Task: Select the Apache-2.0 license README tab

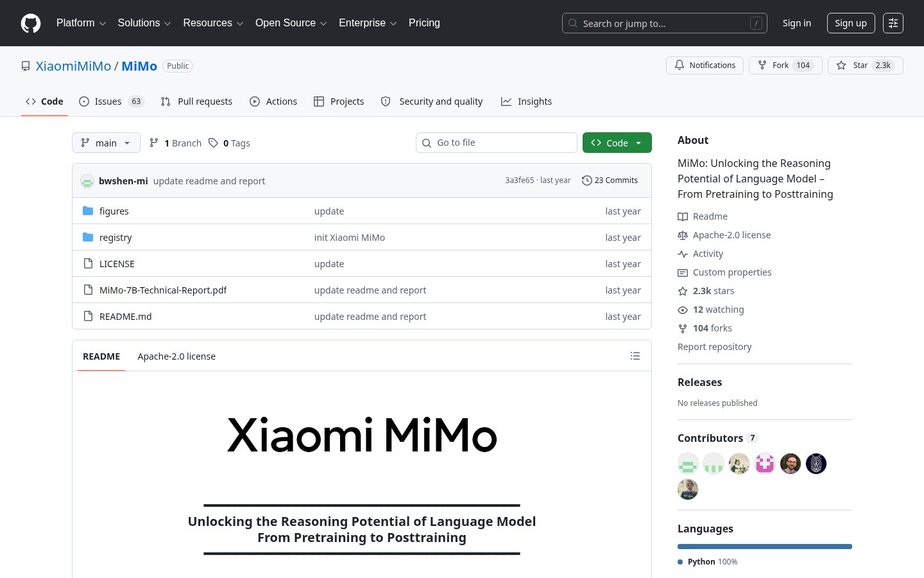Action: click(176, 356)
